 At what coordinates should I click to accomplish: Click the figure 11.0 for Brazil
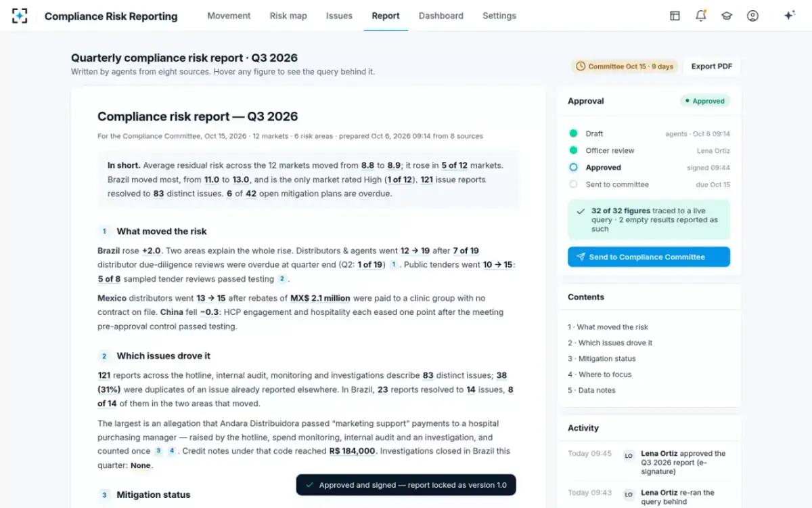click(212, 180)
